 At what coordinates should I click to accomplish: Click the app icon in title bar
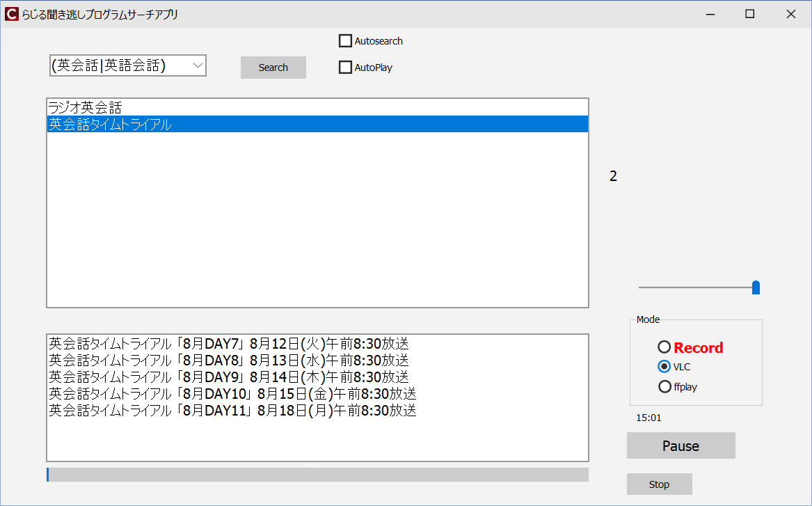12,14
